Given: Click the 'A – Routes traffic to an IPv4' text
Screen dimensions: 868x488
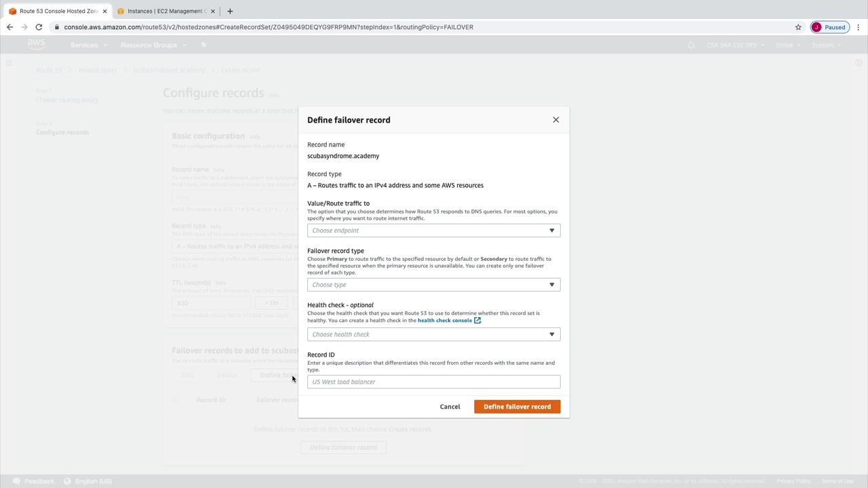Looking at the screenshot, I should coord(395,185).
